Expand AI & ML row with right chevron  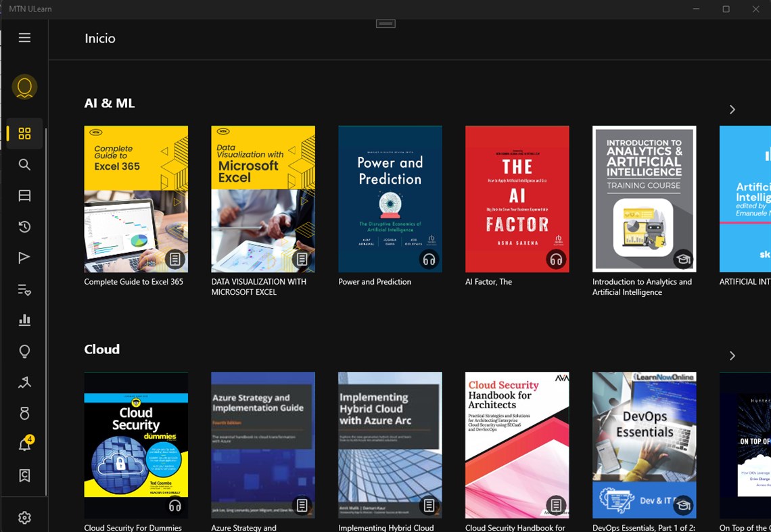[x=732, y=110]
